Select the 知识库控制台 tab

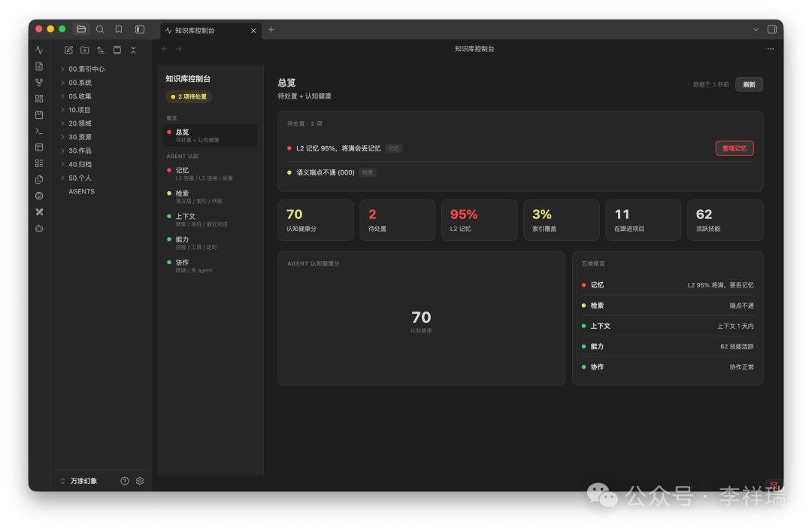(x=211, y=31)
